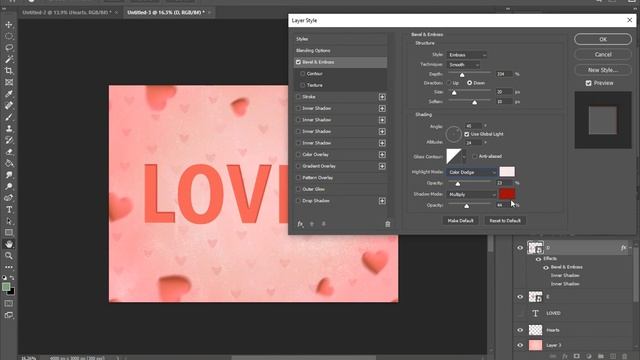640x360 pixels.
Task: Click the Depth slider track
Action: [x=470, y=72]
